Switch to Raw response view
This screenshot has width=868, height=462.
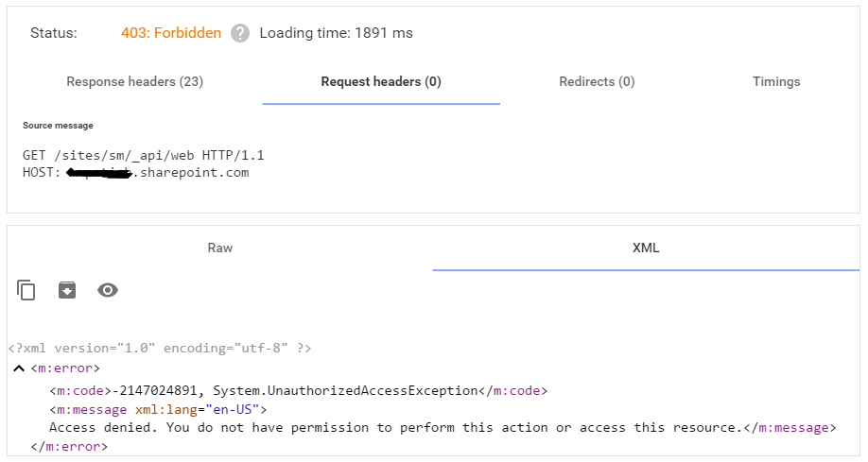pos(219,248)
